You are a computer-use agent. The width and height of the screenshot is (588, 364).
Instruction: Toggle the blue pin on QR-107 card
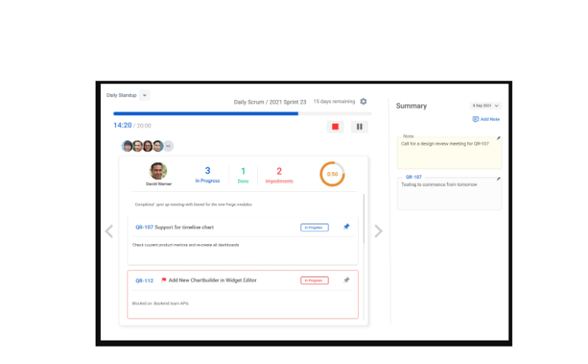tap(347, 227)
